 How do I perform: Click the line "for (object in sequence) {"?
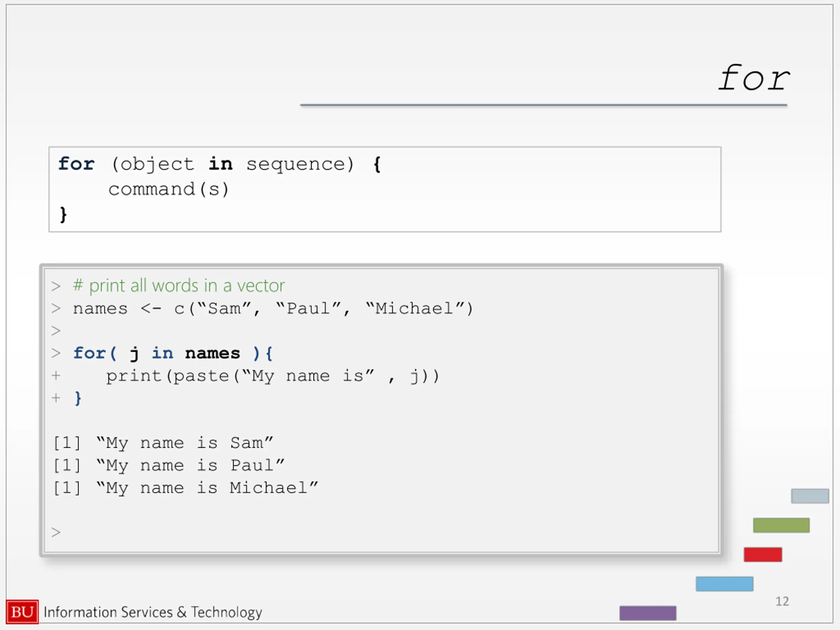pos(220,164)
